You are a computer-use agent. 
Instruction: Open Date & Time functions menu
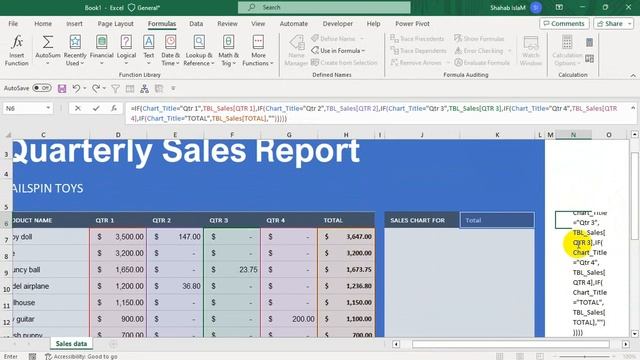tap(170, 50)
